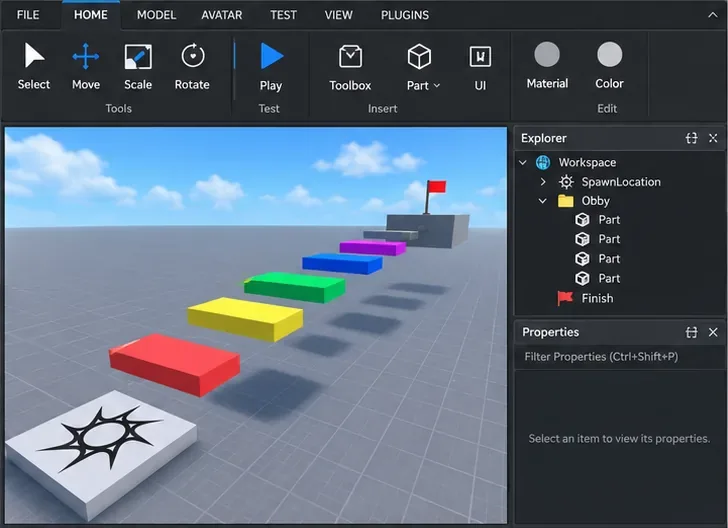The image size is (728, 528).
Task: Open the Part dropdown arrow
Action: (436, 86)
